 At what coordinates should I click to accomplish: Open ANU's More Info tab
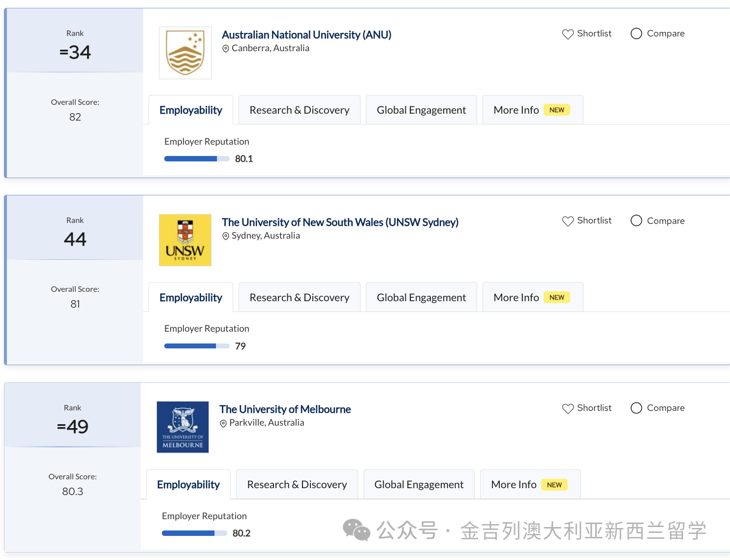point(533,110)
